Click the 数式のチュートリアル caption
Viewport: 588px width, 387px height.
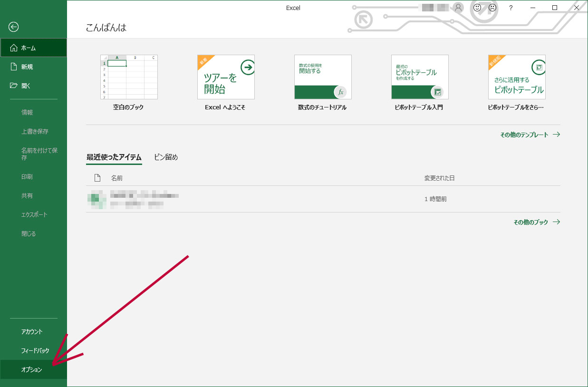(x=322, y=107)
